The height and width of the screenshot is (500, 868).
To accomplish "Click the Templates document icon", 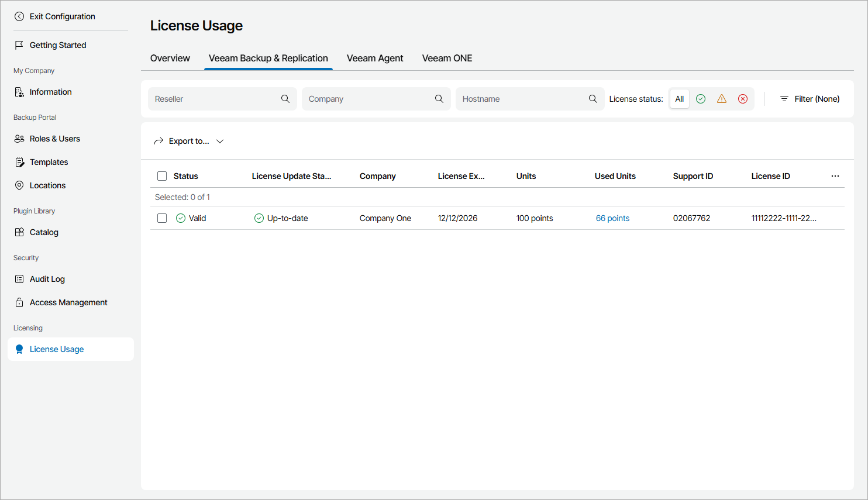I will 19,162.
